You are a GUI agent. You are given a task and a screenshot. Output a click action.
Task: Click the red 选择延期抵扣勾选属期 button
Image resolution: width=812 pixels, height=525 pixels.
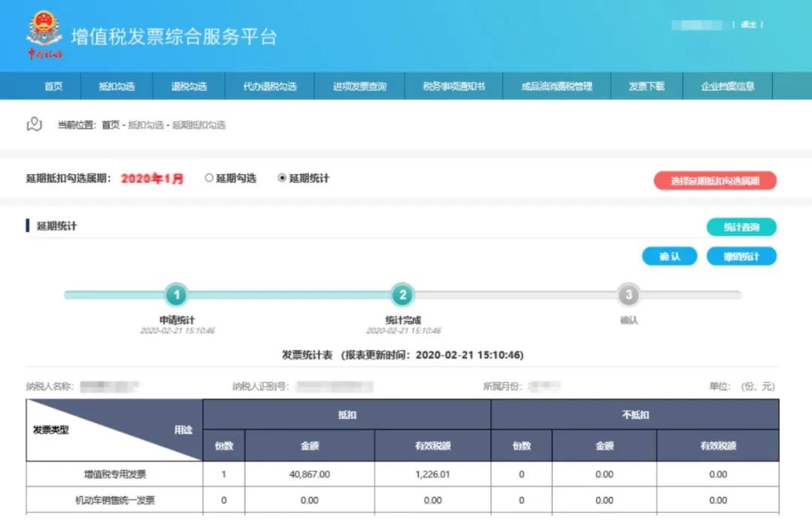pyautogui.click(x=715, y=181)
